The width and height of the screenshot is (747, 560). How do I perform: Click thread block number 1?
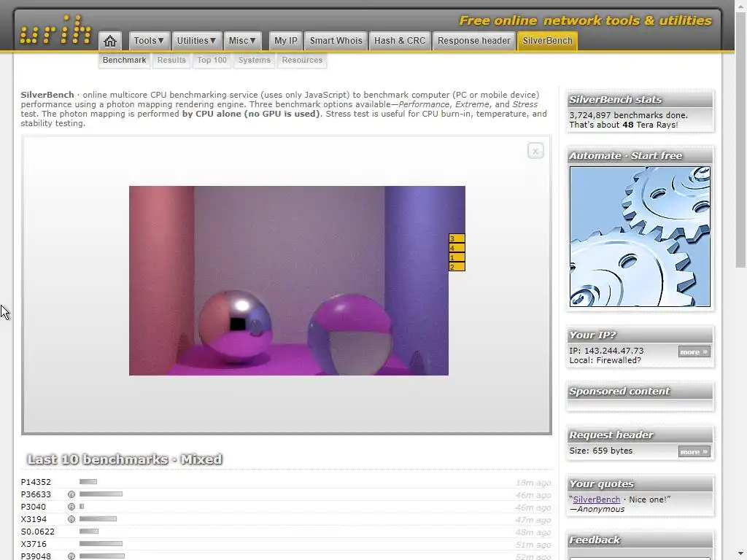pyautogui.click(x=457, y=257)
